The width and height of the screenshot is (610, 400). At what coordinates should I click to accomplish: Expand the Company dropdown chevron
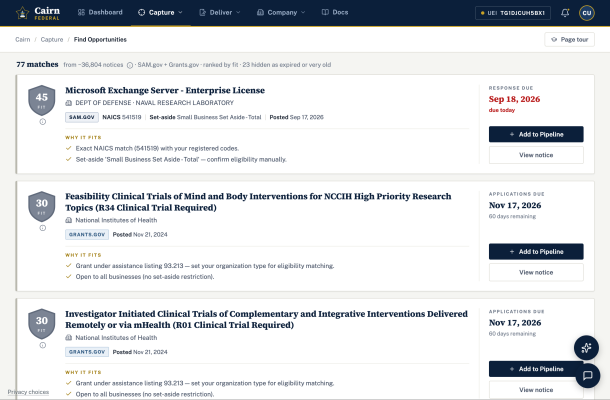[x=303, y=12]
